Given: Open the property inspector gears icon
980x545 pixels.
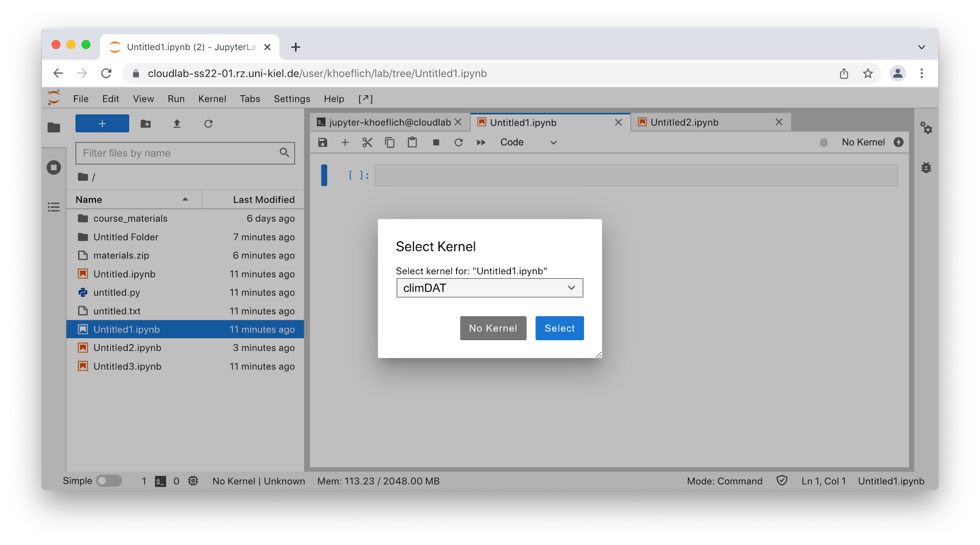Looking at the screenshot, I should pos(926,128).
